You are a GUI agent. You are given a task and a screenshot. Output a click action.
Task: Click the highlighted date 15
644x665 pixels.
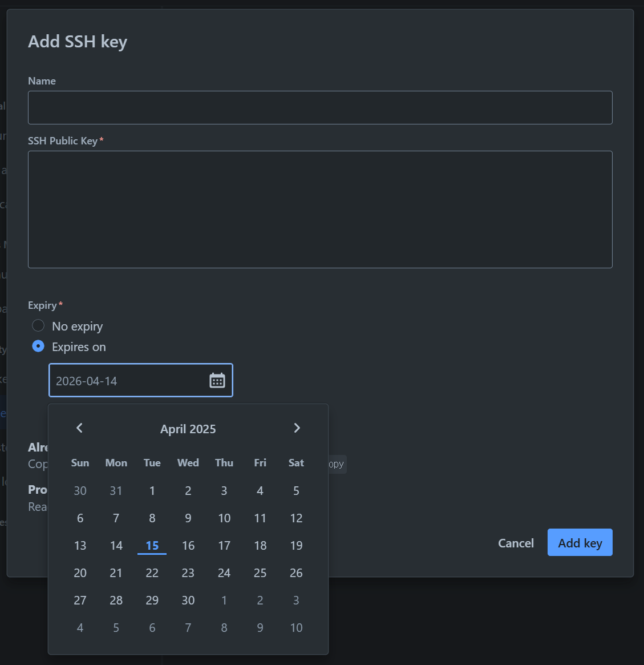coord(152,545)
